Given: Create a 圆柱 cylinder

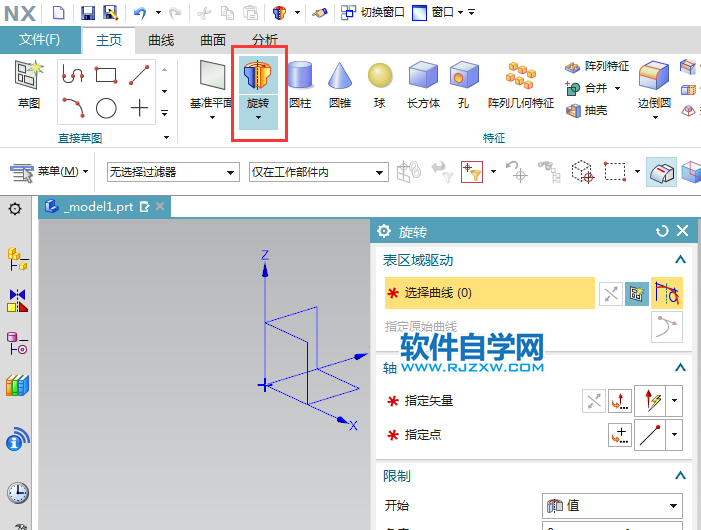Looking at the screenshot, I should pos(300,85).
